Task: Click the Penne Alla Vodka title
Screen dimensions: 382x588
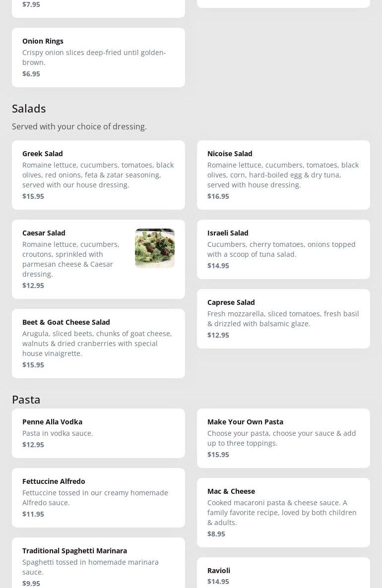Action: (x=52, y=422)
